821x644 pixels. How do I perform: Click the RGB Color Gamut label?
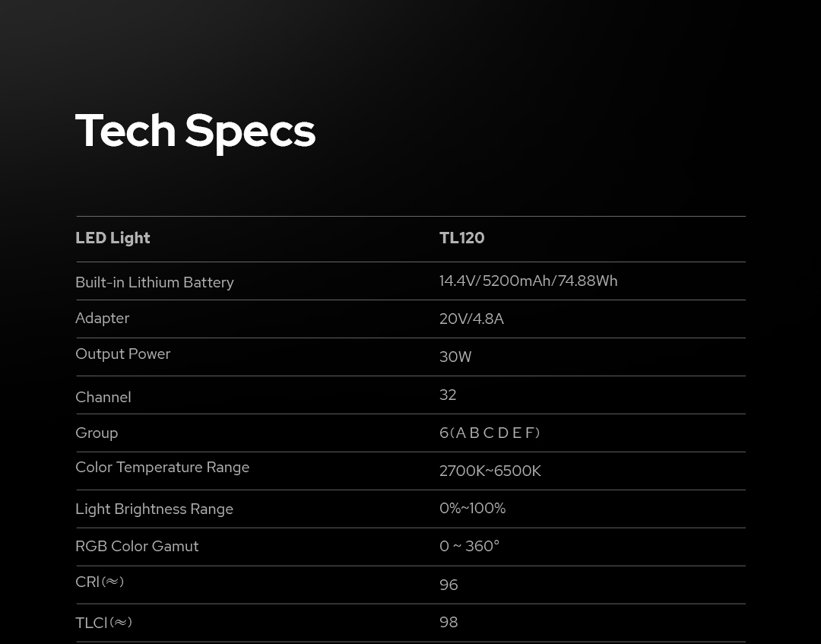(x=137, y=546)
